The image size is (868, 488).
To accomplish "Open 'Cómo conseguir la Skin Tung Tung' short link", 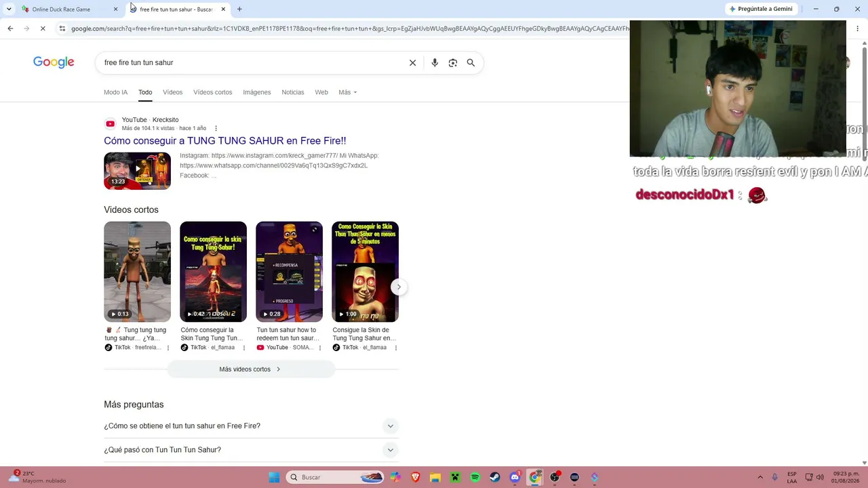I will (x=213, y=334).
